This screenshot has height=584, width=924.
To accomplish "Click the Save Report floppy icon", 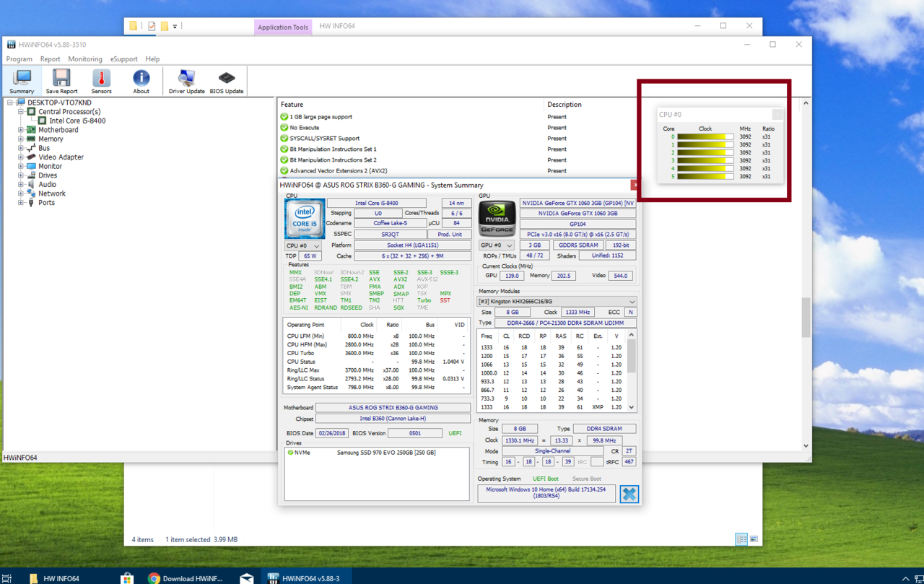I will (61, 82).
